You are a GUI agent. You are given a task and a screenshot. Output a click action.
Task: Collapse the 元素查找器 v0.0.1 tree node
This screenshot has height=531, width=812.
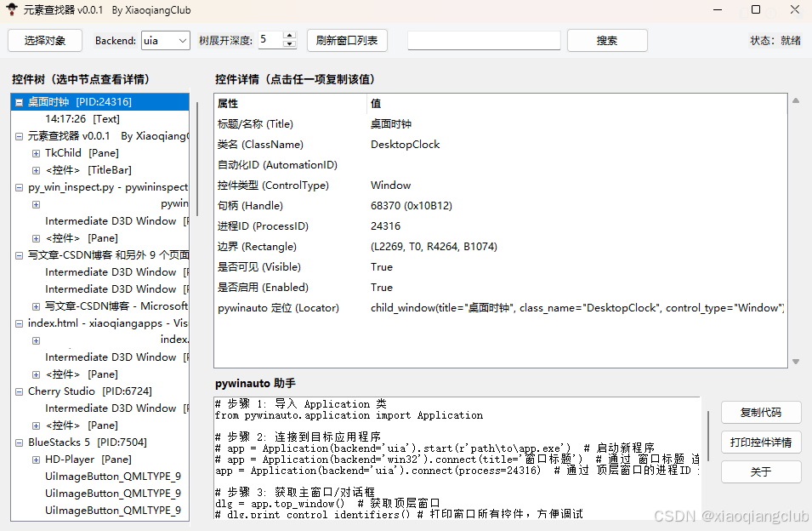20,136
